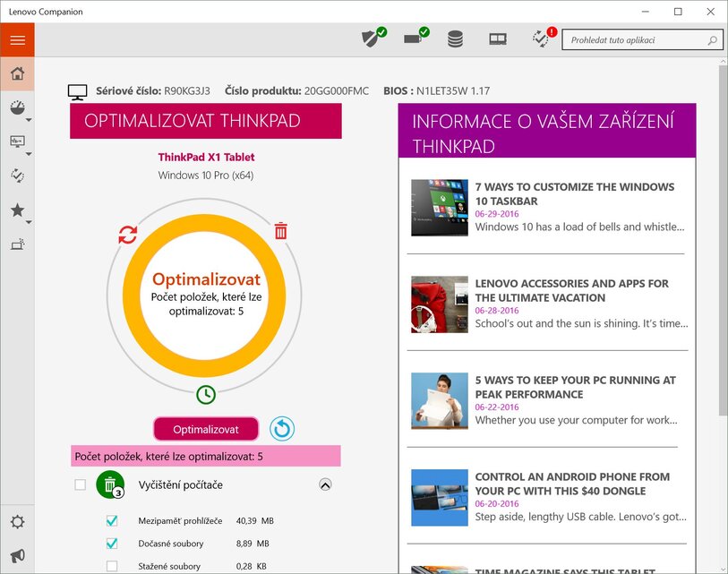Disable Dočasné soubory cleanup option

tap(112, 543)
